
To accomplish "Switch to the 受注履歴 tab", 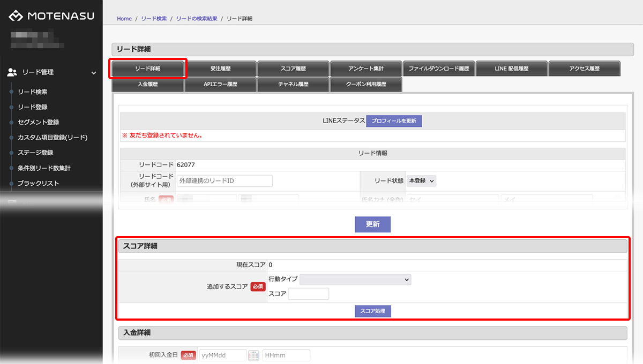I will click(x=220, y=69).
